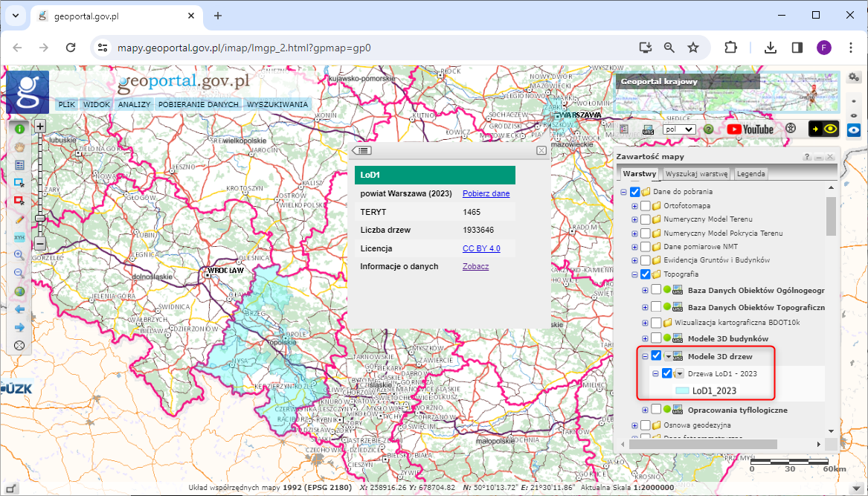
Task: Select the blue eye contrast option
Action: coord(855,129)
